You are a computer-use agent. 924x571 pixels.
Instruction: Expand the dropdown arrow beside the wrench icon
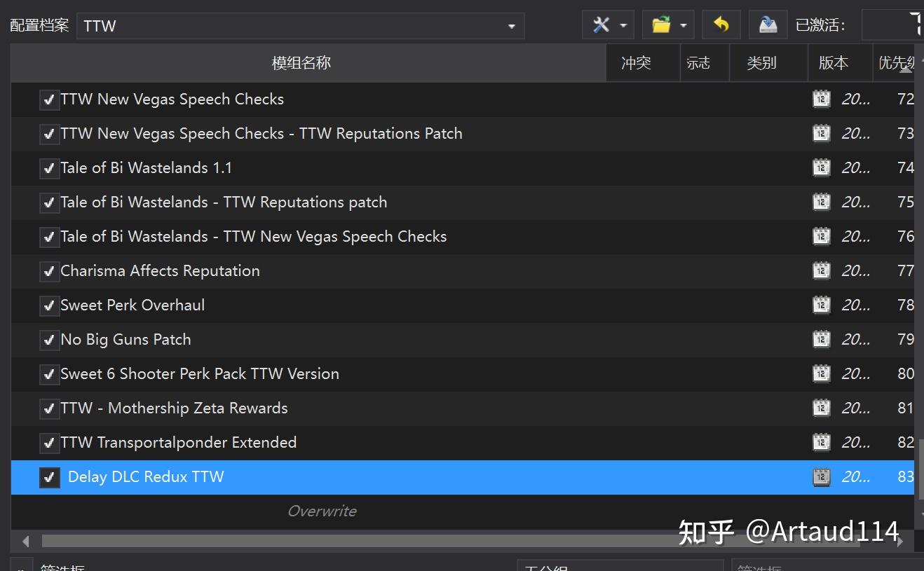624,25
